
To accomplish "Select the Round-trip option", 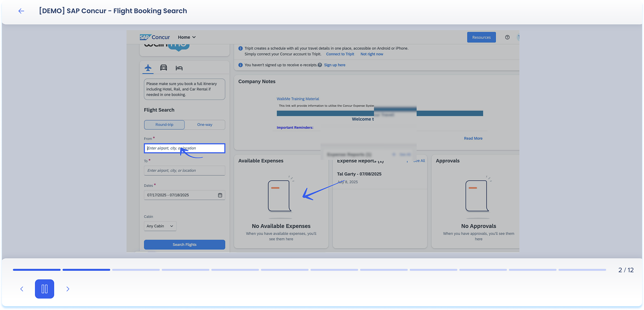I will pyautogui.click(x=164, y=124).
